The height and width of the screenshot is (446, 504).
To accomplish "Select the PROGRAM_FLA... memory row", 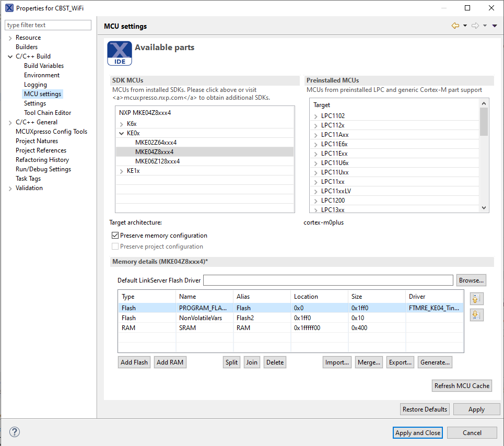I will pyautogui.click(x=290, y=308).
